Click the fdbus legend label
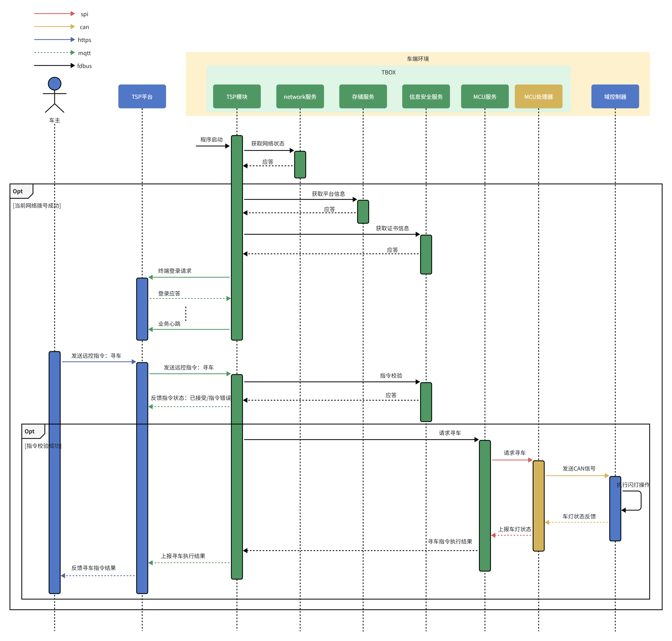 84,66
